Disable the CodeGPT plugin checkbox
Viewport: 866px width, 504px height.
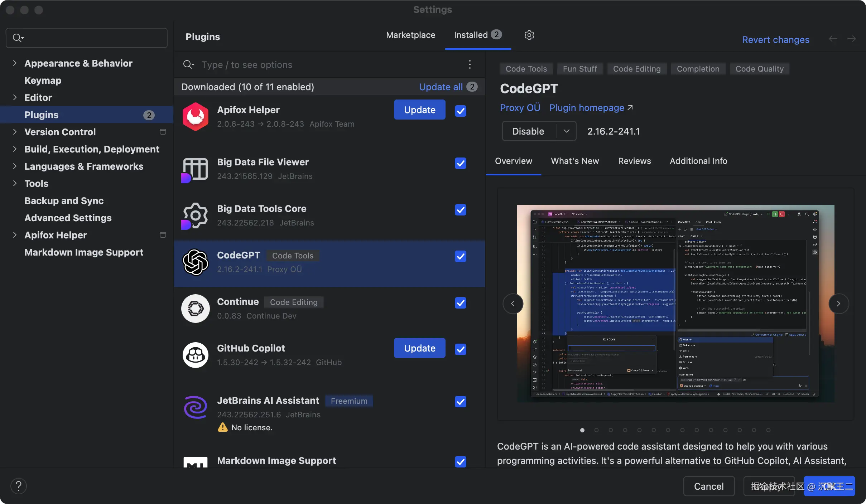pos(461,256)
